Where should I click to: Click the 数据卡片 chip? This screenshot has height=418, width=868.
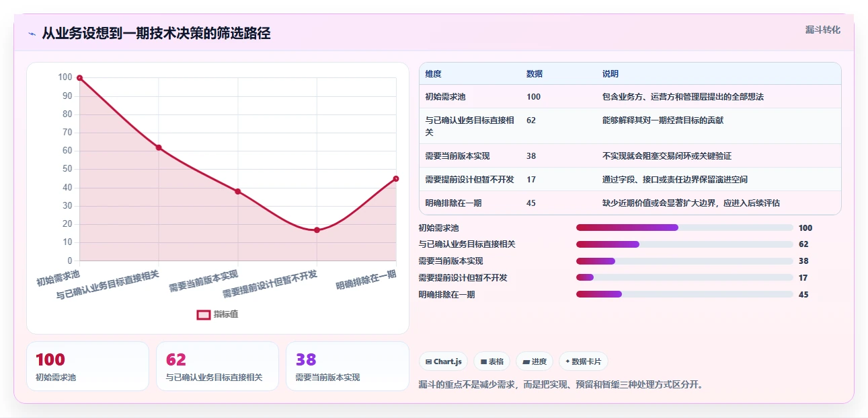[x=584, y=361]
